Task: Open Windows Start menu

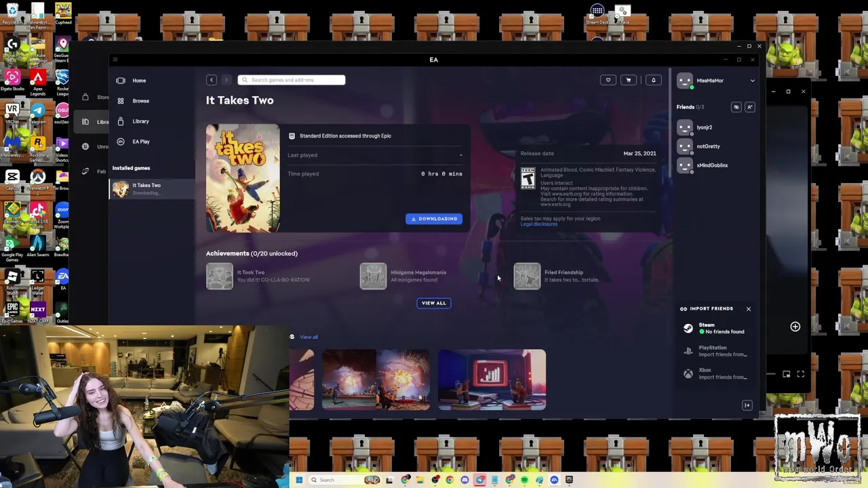Action: 299,480
